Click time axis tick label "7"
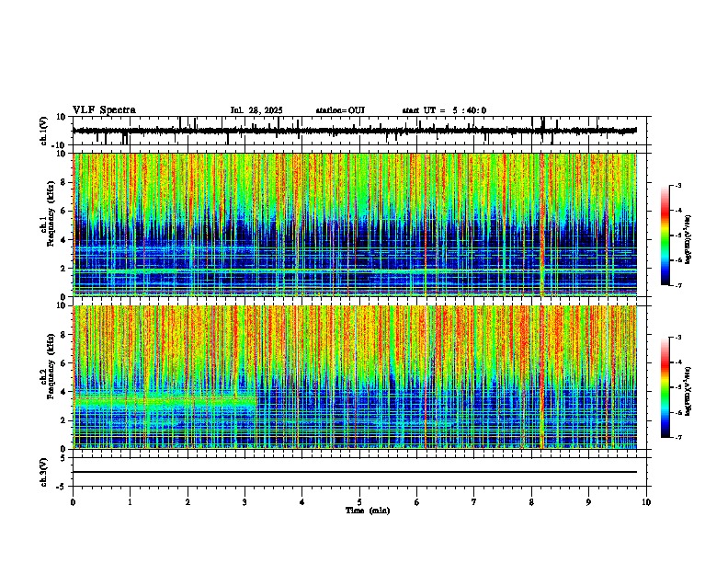The width and height of the screenshot is (728, 563). coord(474,502)
